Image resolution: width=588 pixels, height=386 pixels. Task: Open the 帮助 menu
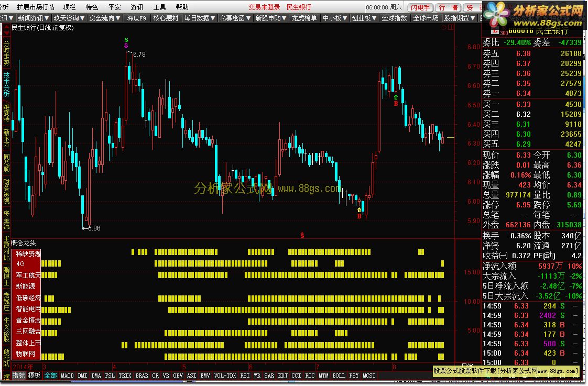182,7
